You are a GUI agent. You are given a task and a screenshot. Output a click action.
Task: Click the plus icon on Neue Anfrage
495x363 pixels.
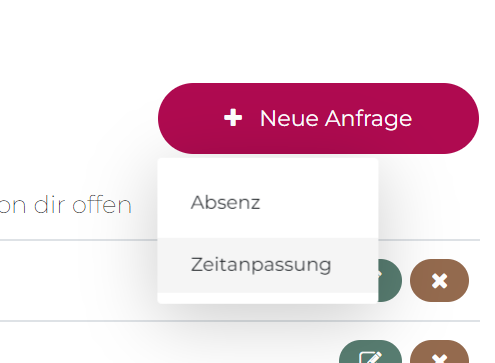[x=233, y=118]
